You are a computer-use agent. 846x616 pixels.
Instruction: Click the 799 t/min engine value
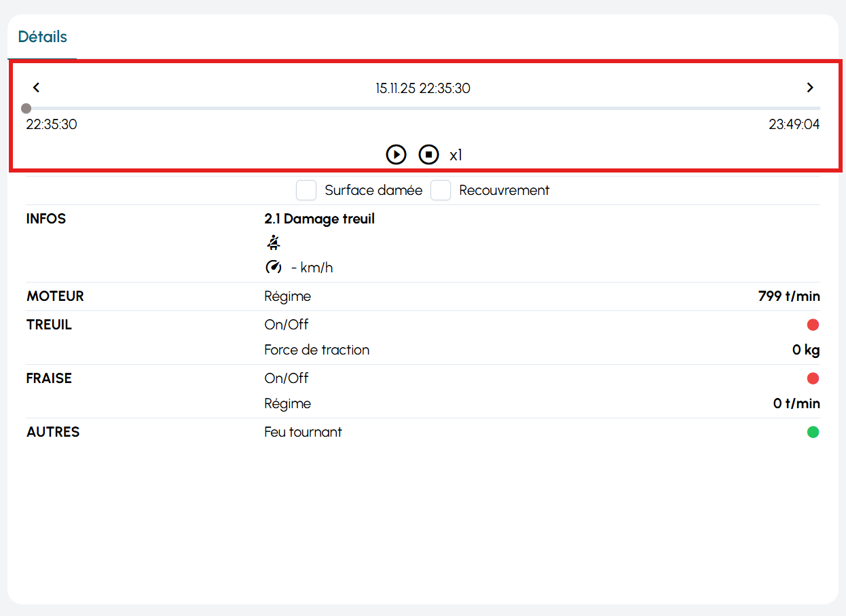[x=788, y=296]
